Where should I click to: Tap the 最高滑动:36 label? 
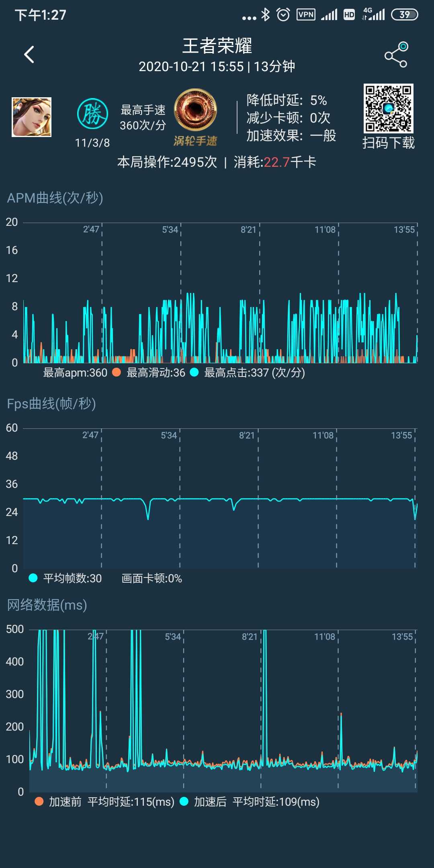point(156,373)
